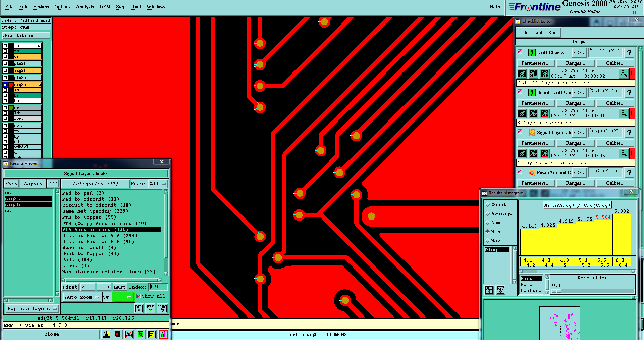Image resolution: width=644 pixels, height=340 pixels.
Task: Click the yellow 5.504 histogram bar
Action: (603, 238)
